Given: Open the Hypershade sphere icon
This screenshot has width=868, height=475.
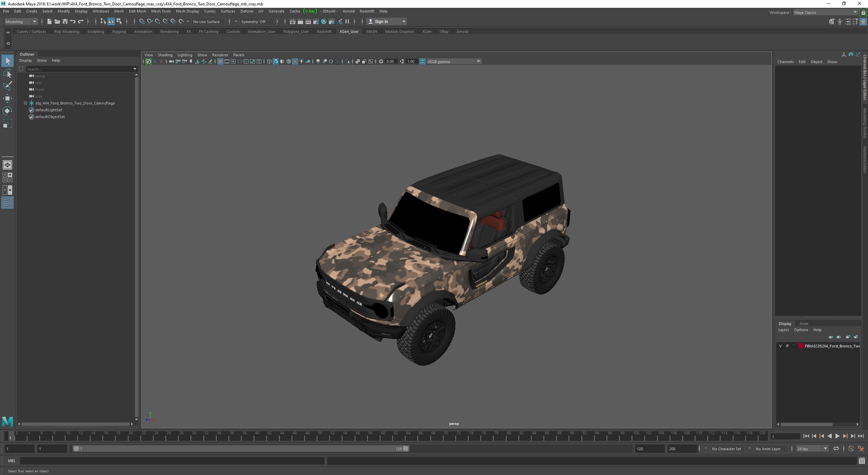Looking at the screenshot, I should tap(324, 22).
